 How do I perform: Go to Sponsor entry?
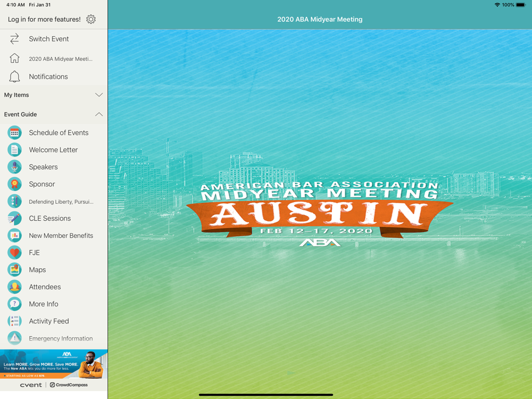coord(54,184)
